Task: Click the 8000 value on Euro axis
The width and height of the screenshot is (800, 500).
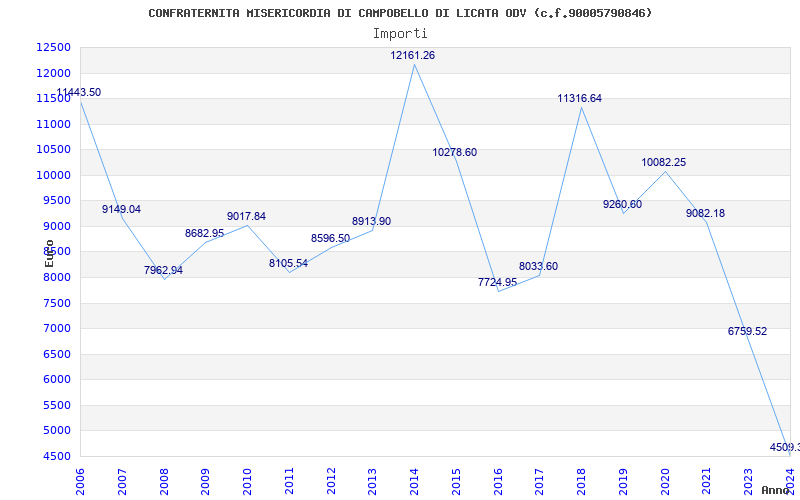Action: (x=56, y=278)
